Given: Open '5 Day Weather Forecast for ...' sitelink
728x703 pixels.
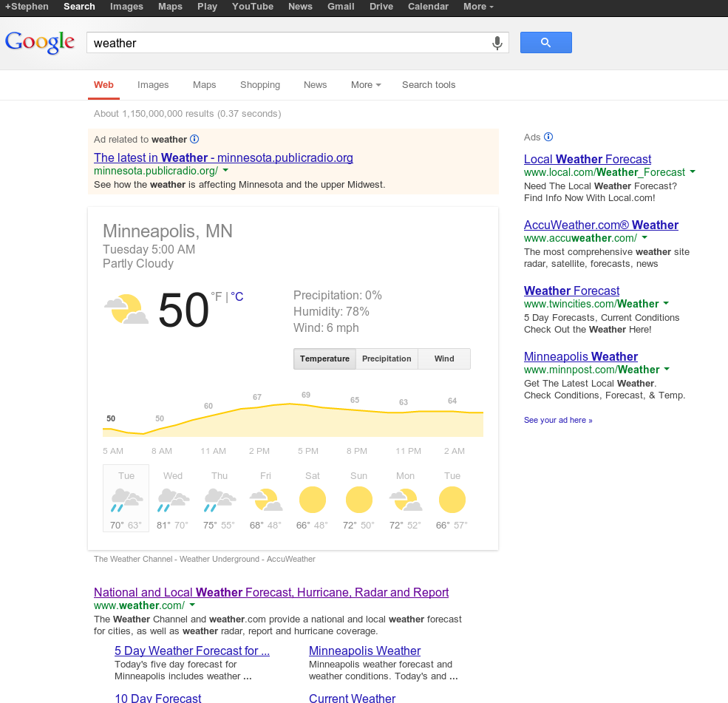Looking at the screenshot, I should [191, 651].
